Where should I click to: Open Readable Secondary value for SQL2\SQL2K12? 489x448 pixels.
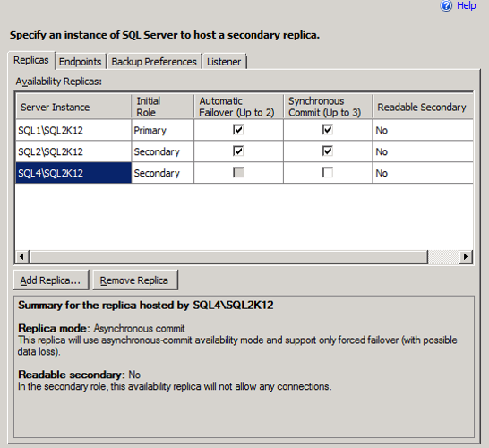coord(423,151)
